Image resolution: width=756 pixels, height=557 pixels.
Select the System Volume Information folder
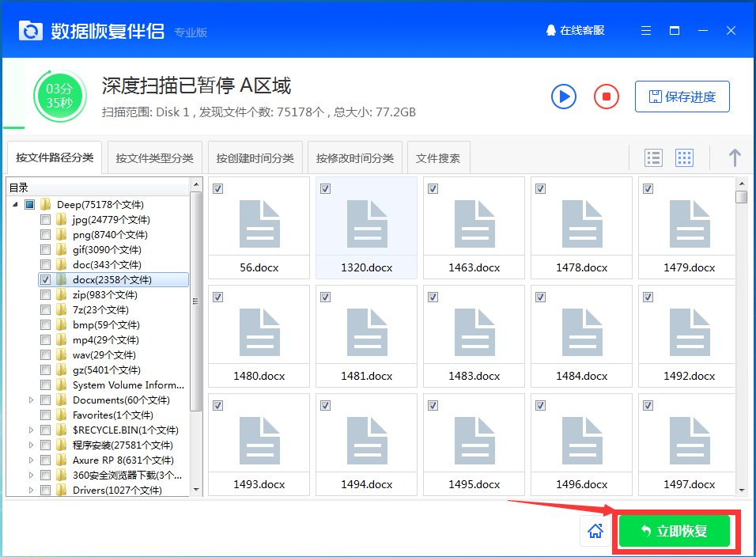click(x=128, y=385)
